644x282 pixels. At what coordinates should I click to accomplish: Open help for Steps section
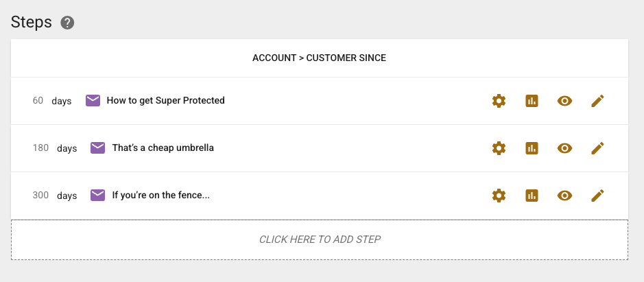pos(67,23)
